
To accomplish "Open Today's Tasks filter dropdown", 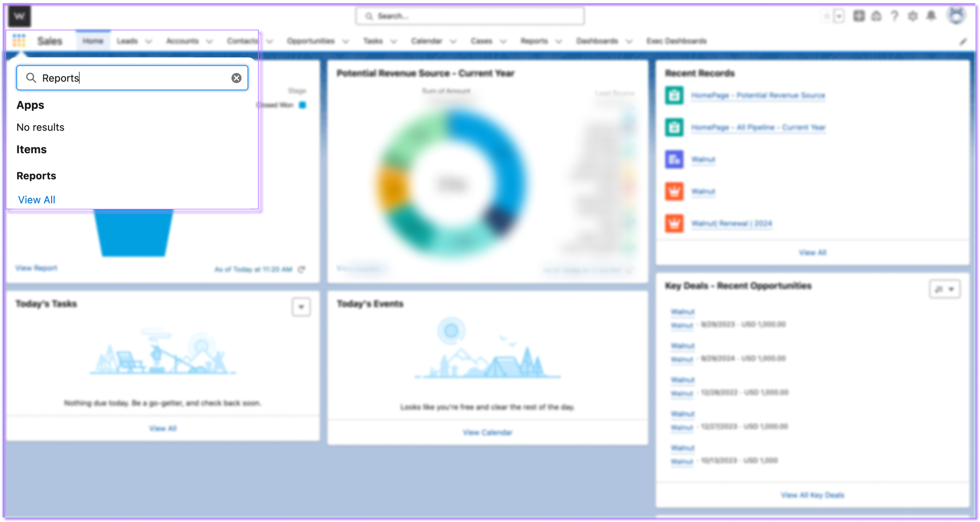I will (301, 307).
